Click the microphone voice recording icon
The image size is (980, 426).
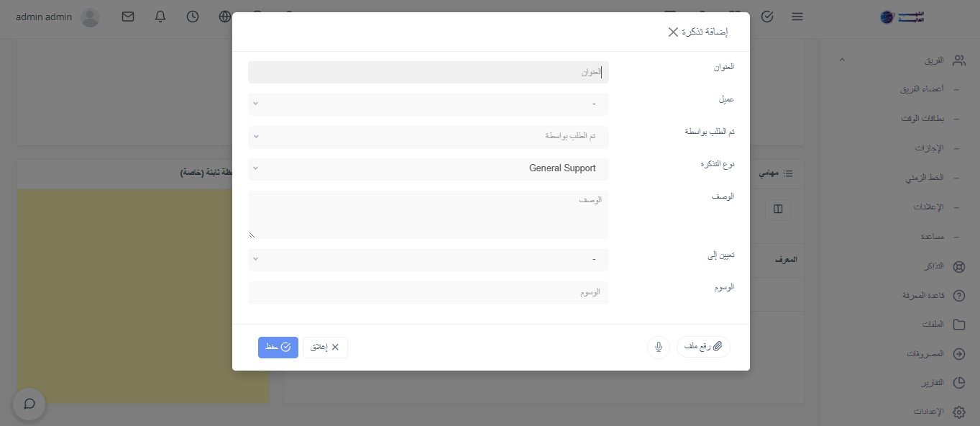click(x=659, y=348)
